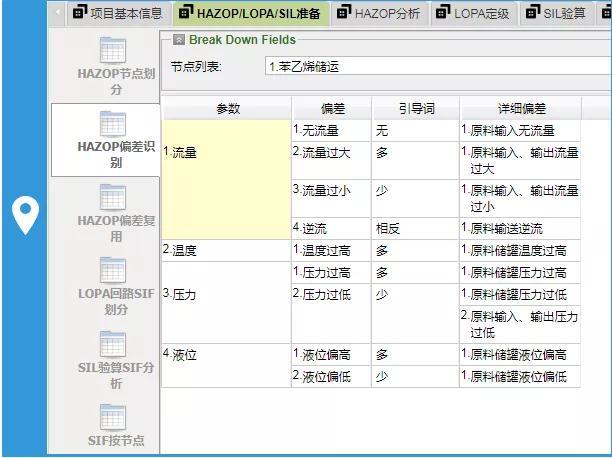Click the white location pin icon

click(24, 213)
